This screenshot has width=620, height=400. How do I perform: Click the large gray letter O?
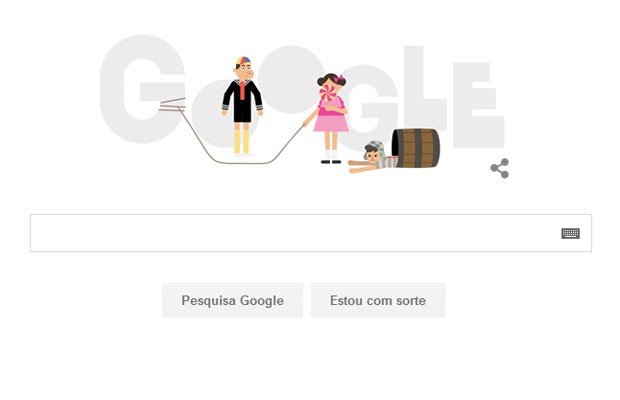pyautogui.click(x=292, y=79)
